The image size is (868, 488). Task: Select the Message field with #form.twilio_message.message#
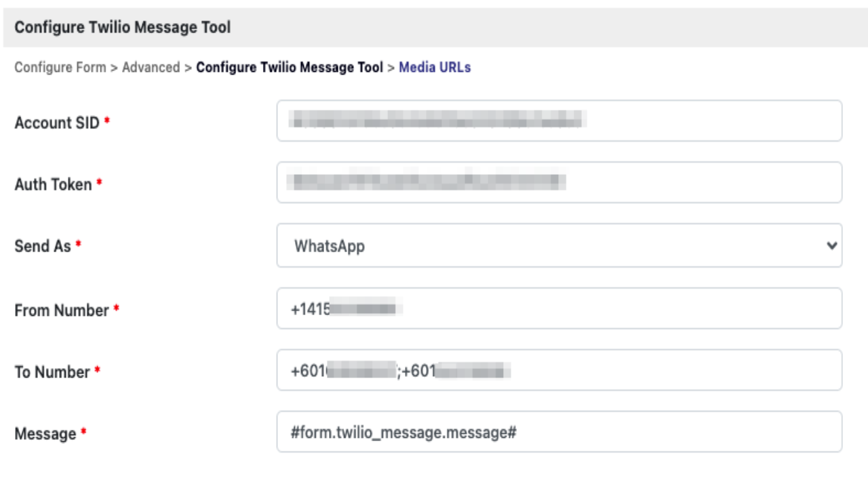559,432
